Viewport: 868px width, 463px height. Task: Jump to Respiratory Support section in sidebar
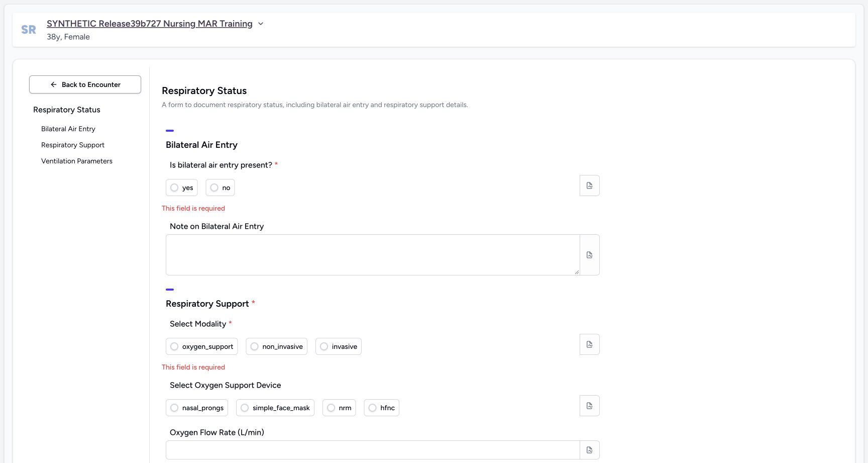tap(73, 145)
